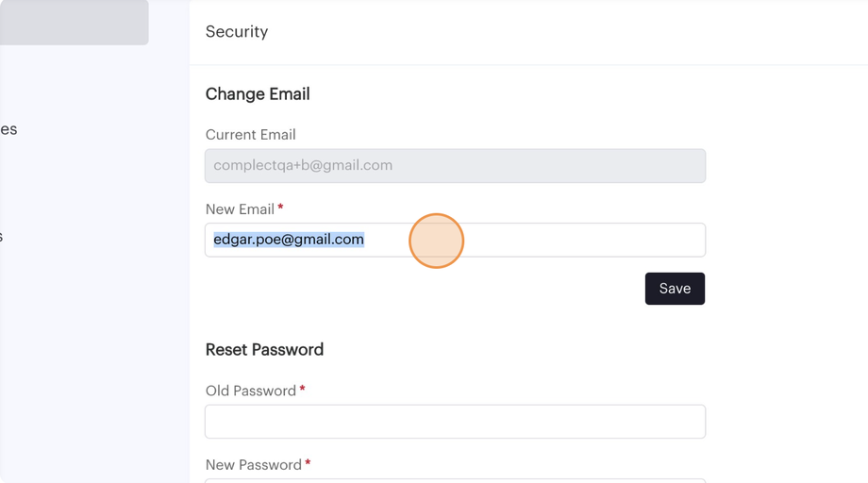The width and height of the screenshot is (868, 483).
Task: Click the Security page header title
Action: click(237, 32)
